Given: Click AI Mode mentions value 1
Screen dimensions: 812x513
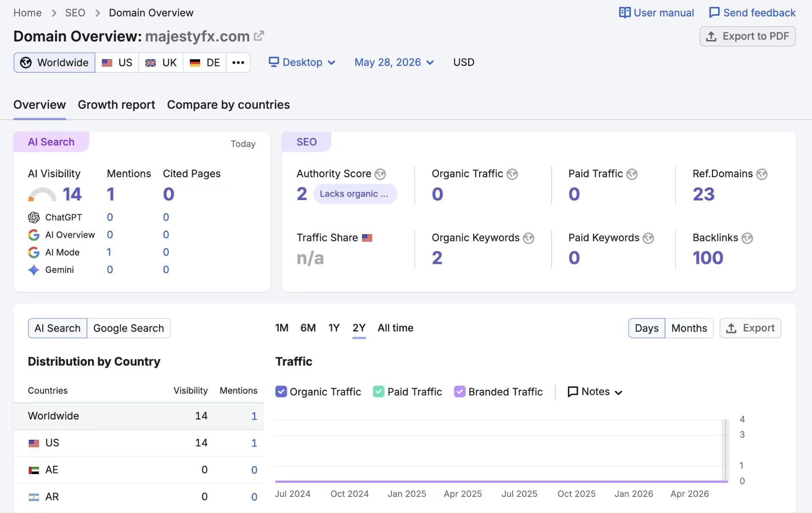Looking at the screenshot, I should 109,252.
